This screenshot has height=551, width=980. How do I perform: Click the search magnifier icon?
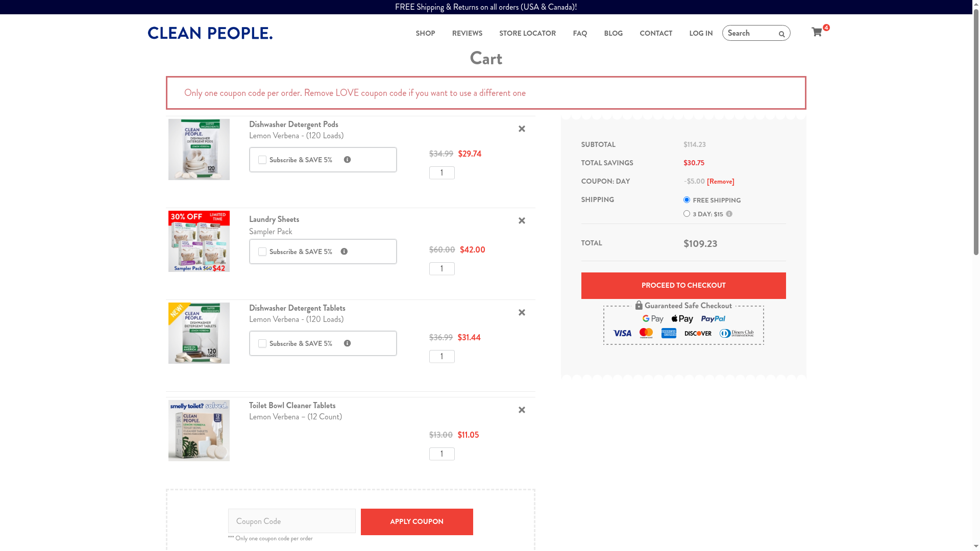[781, 34]
